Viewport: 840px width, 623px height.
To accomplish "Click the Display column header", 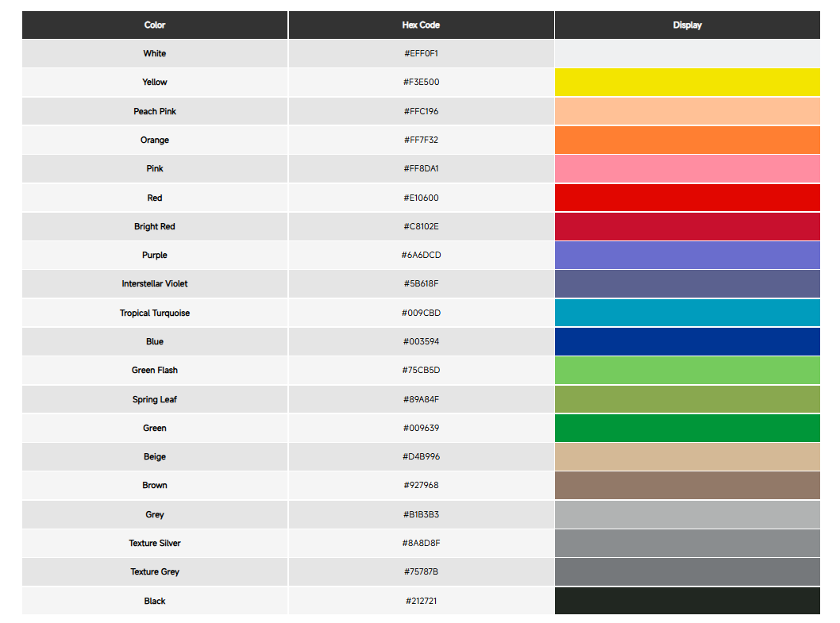I will (687, 25).
